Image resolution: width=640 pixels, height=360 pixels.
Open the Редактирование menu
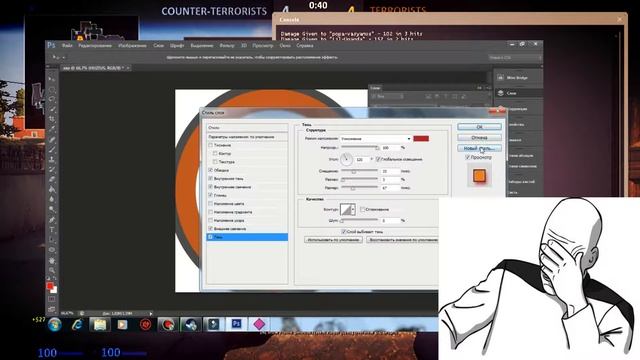coord(95,46)
